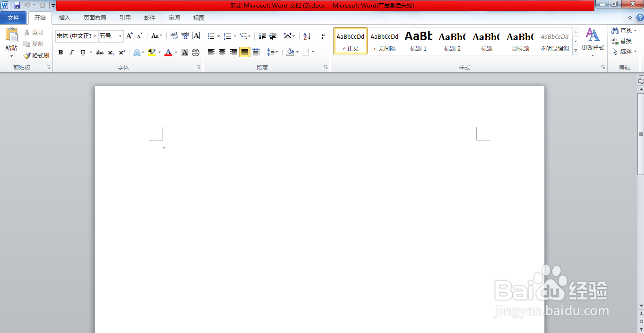644x333 pixels.
Task: Click the Multilevel List icon
Action: [243, 36]
